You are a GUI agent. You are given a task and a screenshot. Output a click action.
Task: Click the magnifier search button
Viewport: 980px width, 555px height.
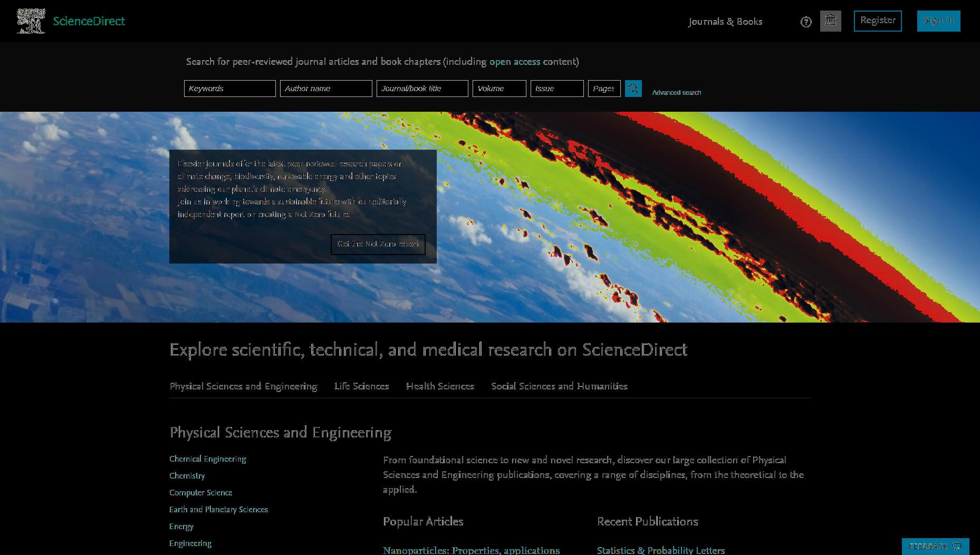click(x=633, y=89)
